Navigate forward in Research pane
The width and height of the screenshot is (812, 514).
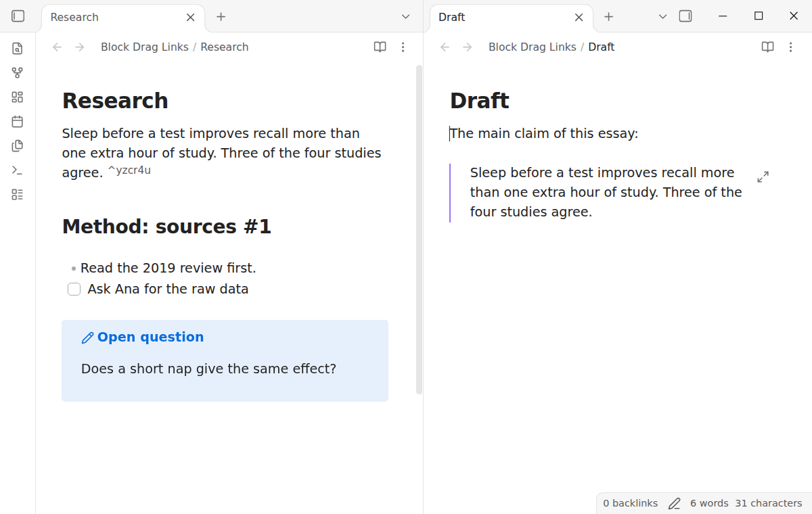pyautogui.click(x=79, y=47)
